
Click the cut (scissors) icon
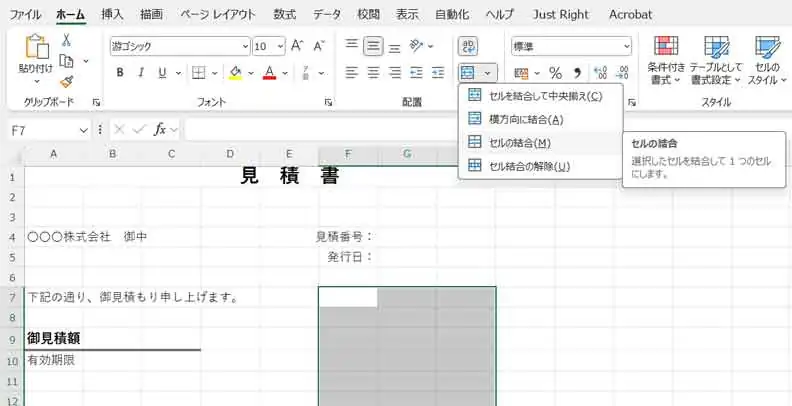pos(66,40)
